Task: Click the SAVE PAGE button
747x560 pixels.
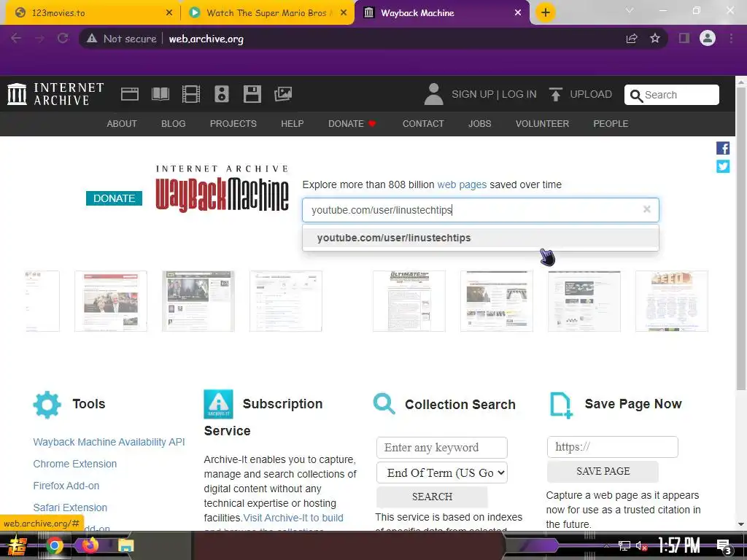Action: [x=603, y=471]
